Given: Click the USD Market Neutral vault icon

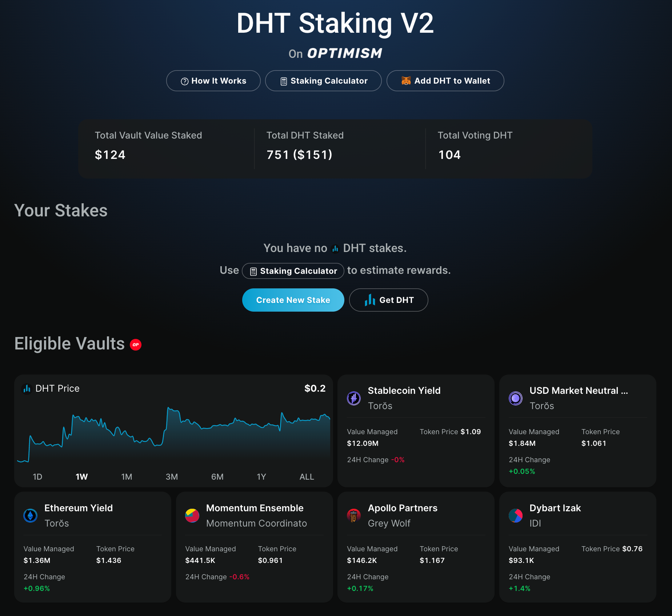Looking at the screenshot, I should coord(516,398).
